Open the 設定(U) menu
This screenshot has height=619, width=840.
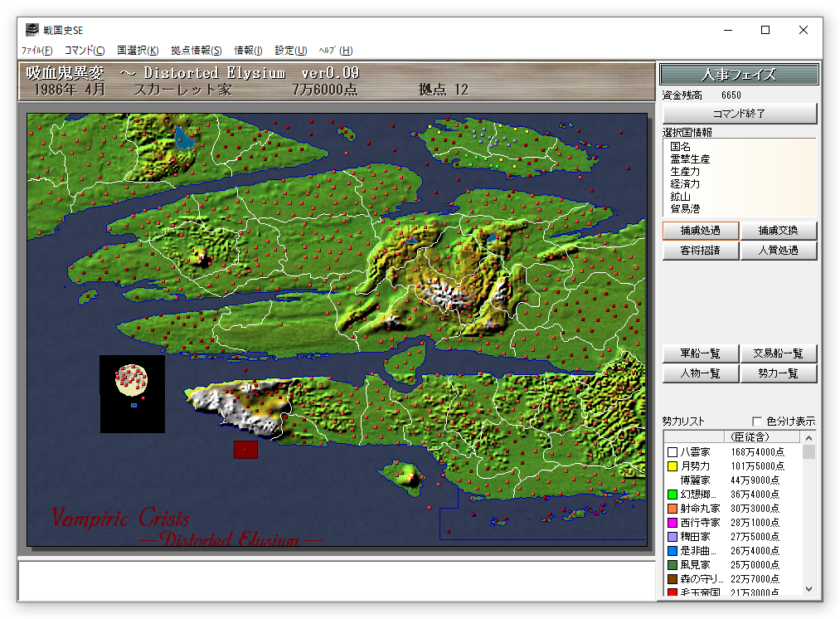tap(290, 51)
